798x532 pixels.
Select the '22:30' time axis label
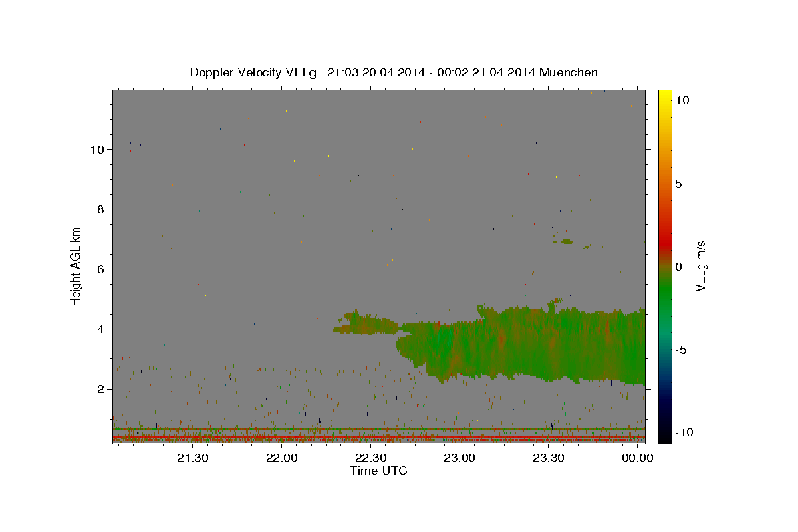[370, 458]
